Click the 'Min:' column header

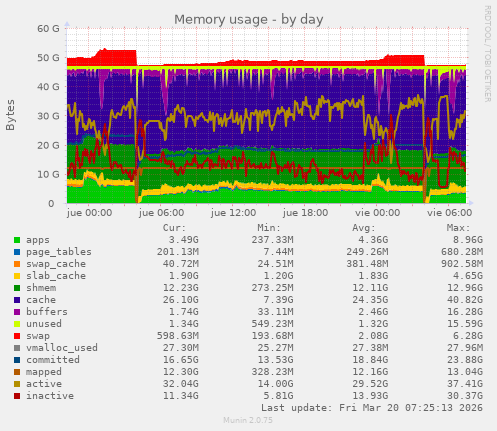click(269, 228)
